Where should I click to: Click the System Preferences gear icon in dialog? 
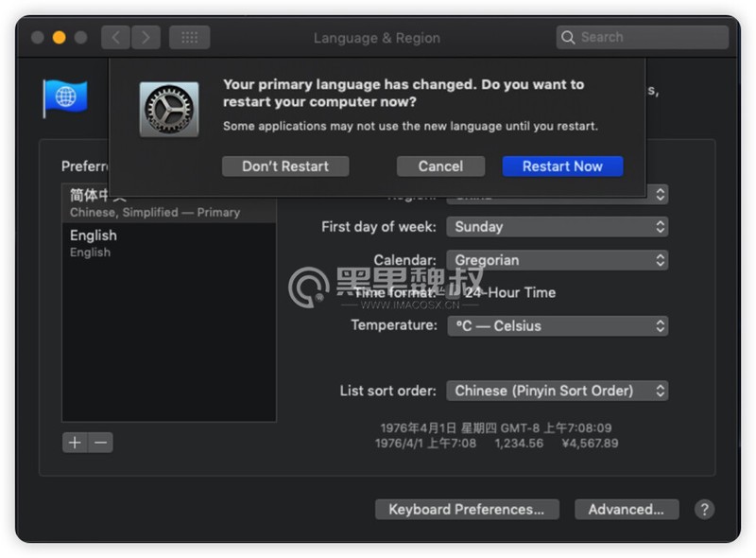169,109
